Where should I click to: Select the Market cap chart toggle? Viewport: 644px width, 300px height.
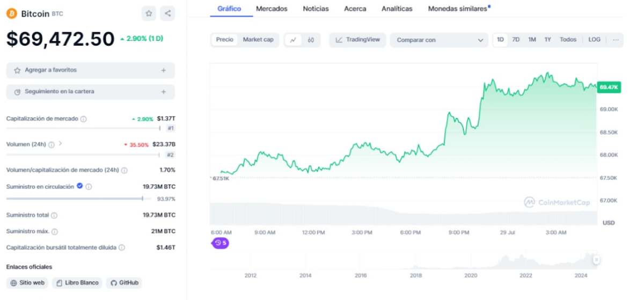click(258, 40)
